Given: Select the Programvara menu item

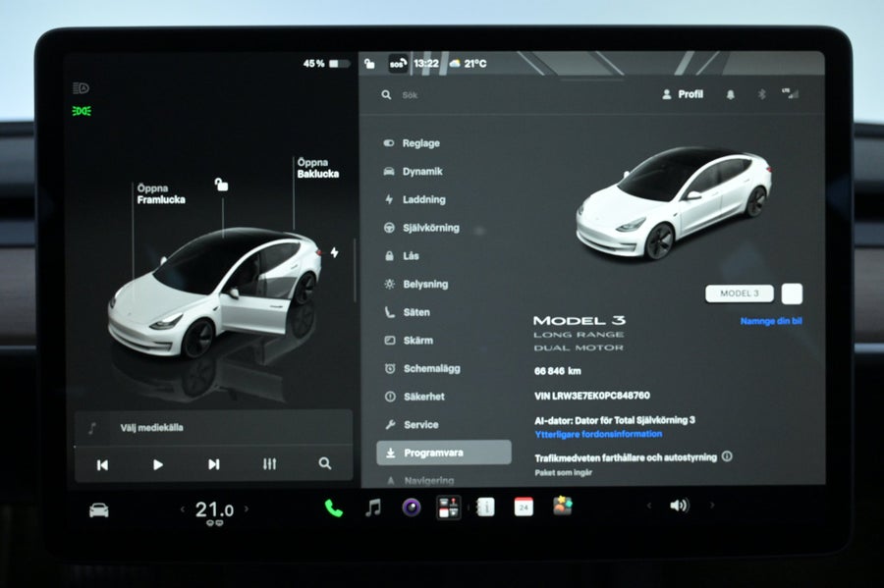Looking at the screenshot, I should (444, 453).
